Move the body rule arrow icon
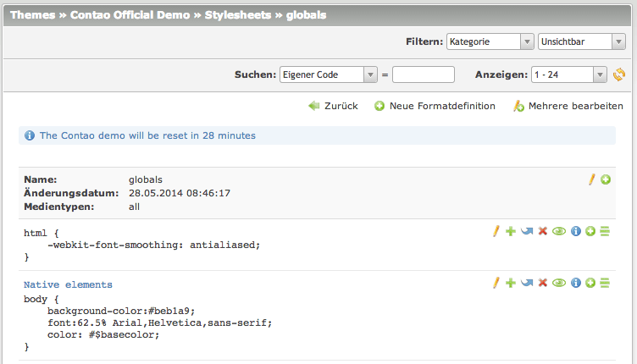The image size is (637, 364). 527,283
